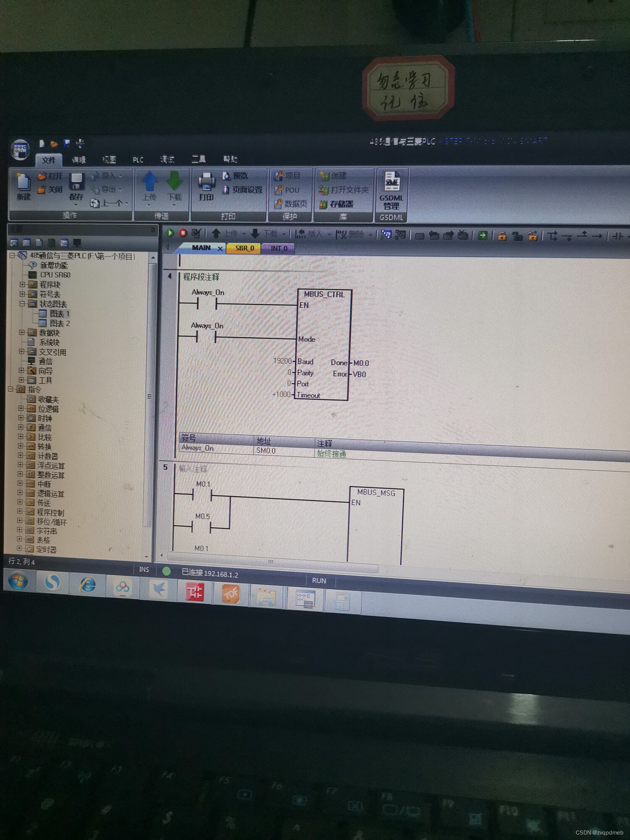Click the Data Page (数据页) button
630x840 pixels.
pyautogui.click(x=291, y=204)
